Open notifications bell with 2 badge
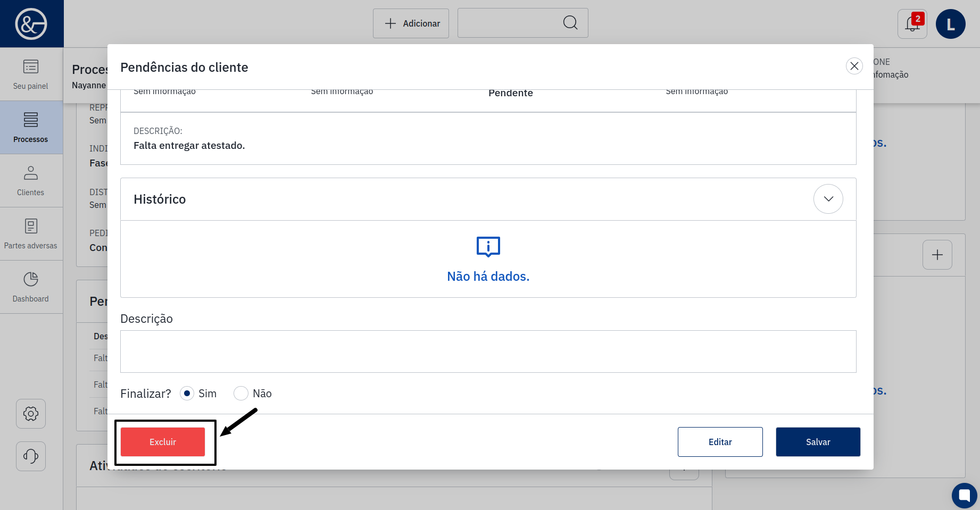Image resolution: width=980 pixels, height=510 pixels. pos(912,24)
